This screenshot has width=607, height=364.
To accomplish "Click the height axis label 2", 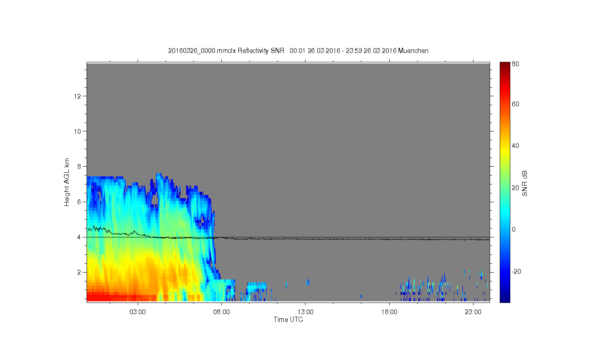I will pos(80,272).
